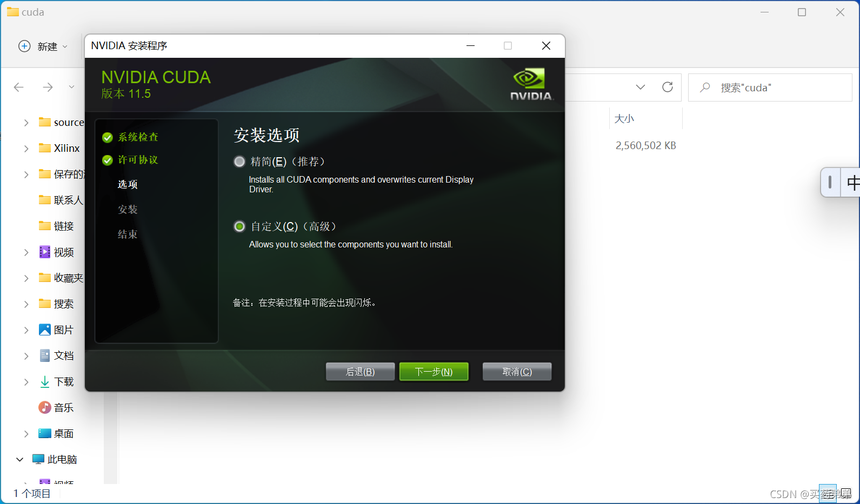The image size is (860, 504).
Task: Expand the 保存的 folder tree node
Action: coord(26,174)
